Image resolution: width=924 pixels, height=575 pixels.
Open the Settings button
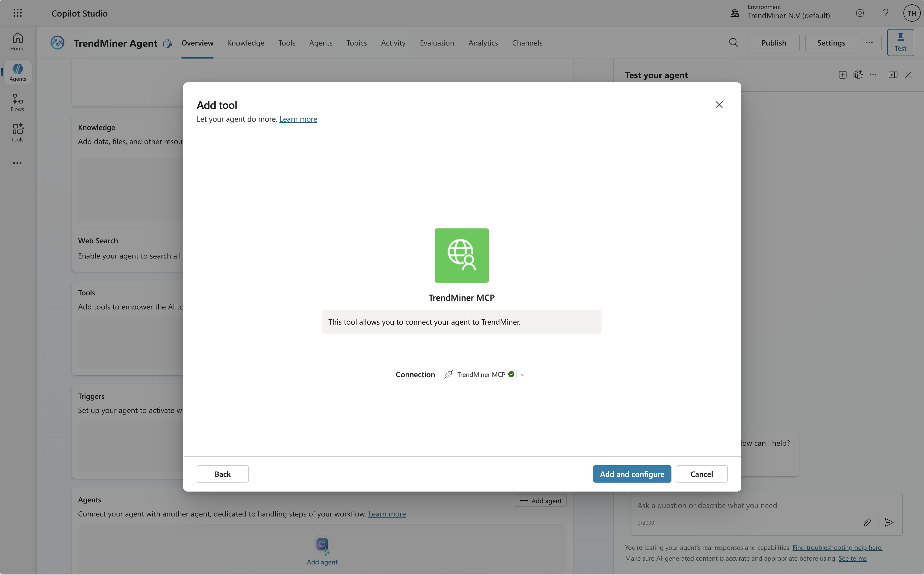tap(831, 43)
